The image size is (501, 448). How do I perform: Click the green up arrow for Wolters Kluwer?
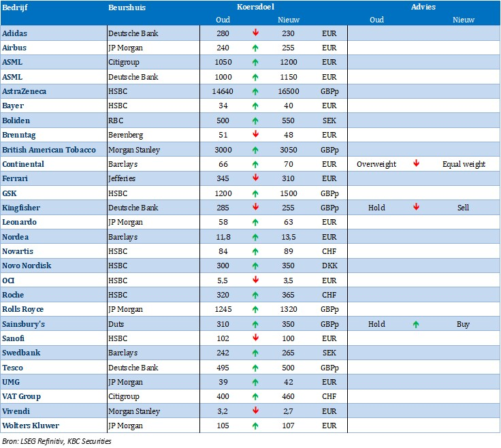tap(255, 426)
